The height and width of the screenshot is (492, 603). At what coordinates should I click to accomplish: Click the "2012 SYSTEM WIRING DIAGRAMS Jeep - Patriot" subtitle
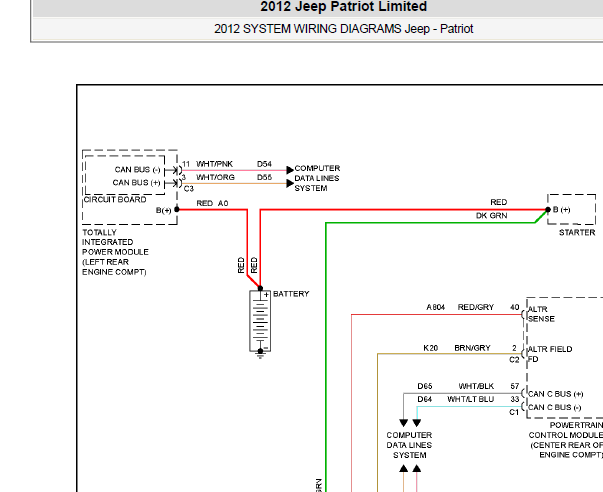[343, 29]
